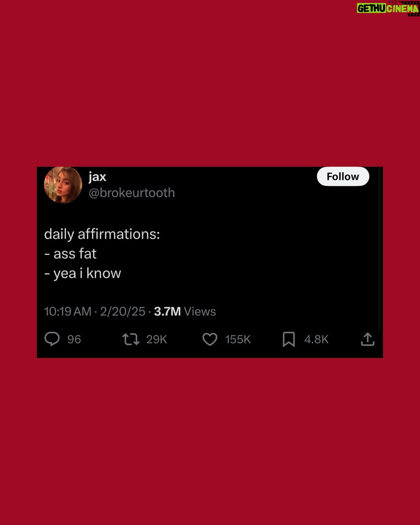
Task: Open jax's profile picture avatar
Action: (63, 185)
